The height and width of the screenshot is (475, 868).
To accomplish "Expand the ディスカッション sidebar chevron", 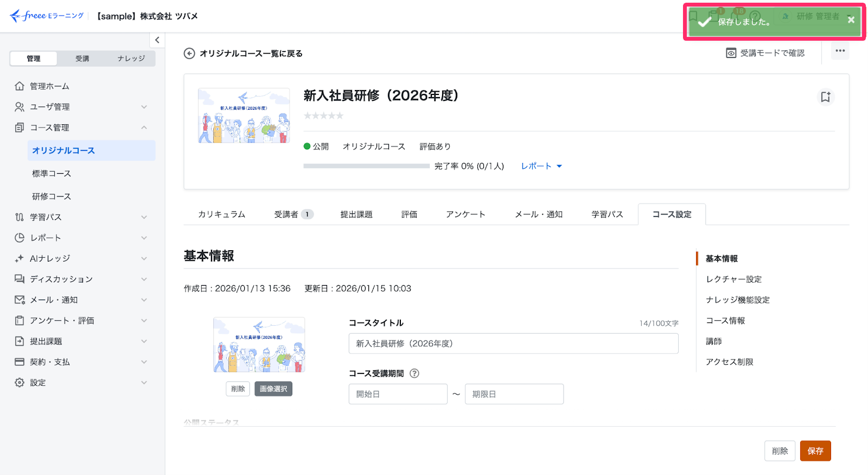I will coord(144,279).
